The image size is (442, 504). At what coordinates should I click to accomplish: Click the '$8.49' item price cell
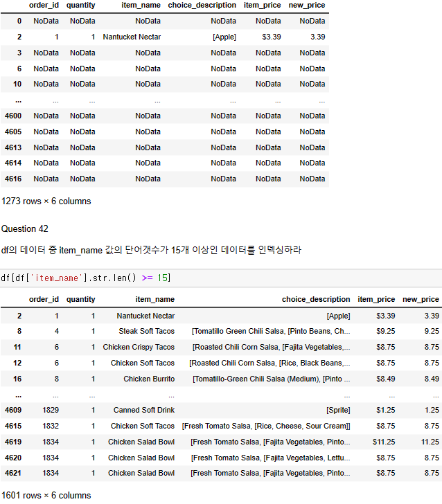(x=386, y=379)
